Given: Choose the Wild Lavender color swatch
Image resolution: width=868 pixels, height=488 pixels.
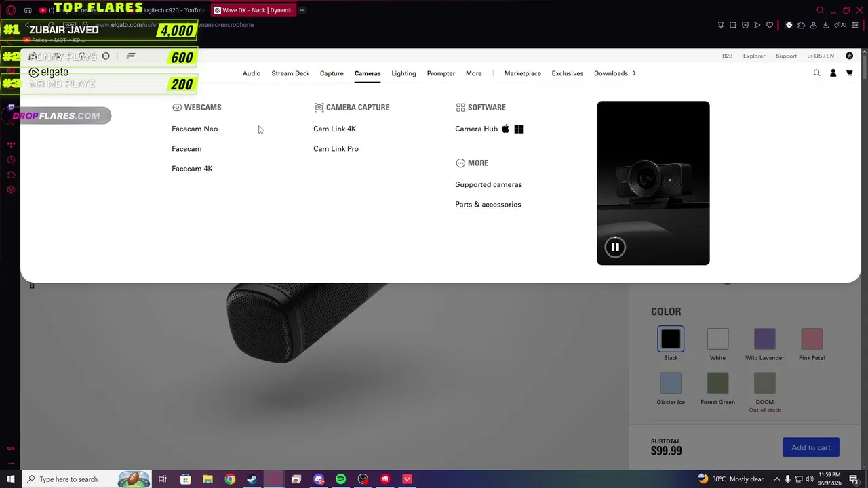Looking at the screenshot, I should tap(765, 339).
